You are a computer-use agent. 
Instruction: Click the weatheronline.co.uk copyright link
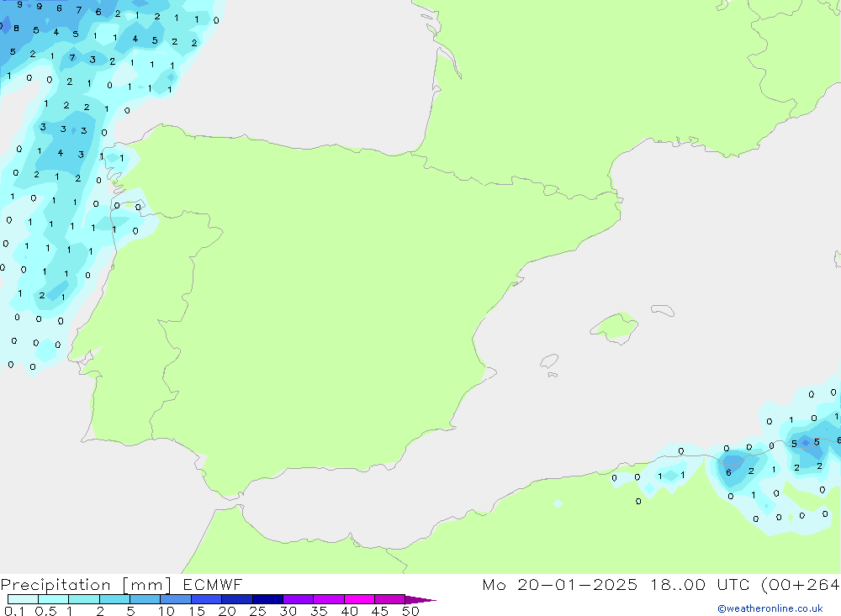point(770,608)
